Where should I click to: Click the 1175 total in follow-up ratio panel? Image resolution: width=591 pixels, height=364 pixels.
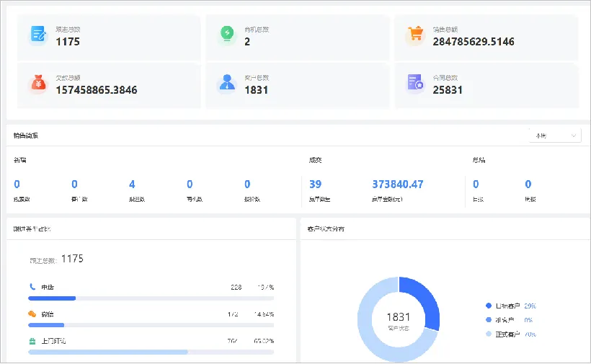(x=72, y=259)
